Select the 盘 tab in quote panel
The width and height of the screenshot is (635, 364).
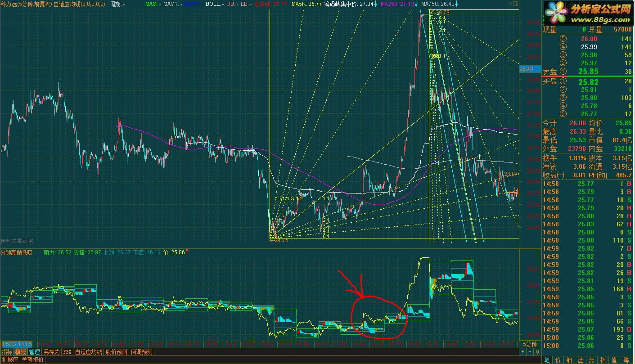coord(581,360)
